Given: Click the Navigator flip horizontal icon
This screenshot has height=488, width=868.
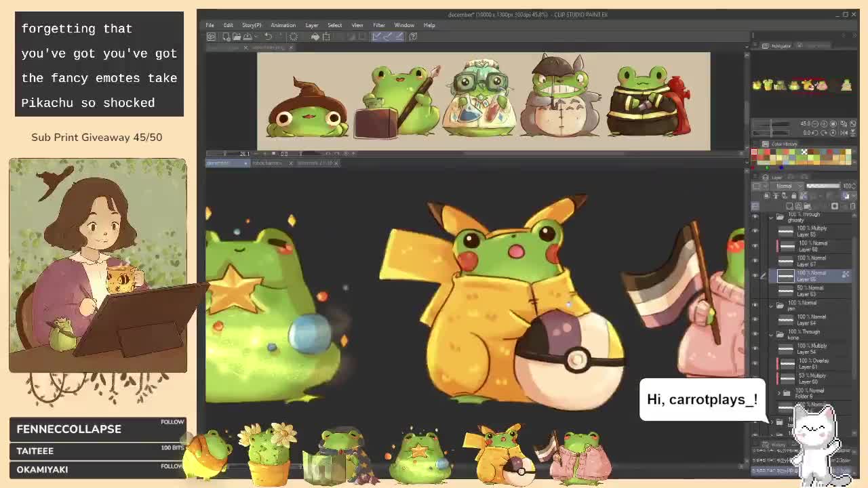Looking at the screenshot, I should pos(844,133).
